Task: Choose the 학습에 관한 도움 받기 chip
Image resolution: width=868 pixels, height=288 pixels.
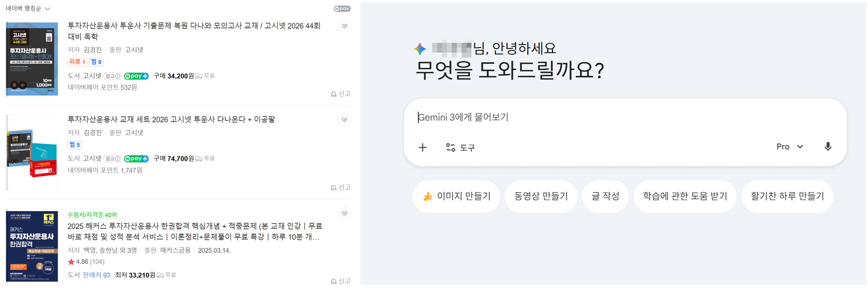Action: (685, 196)
